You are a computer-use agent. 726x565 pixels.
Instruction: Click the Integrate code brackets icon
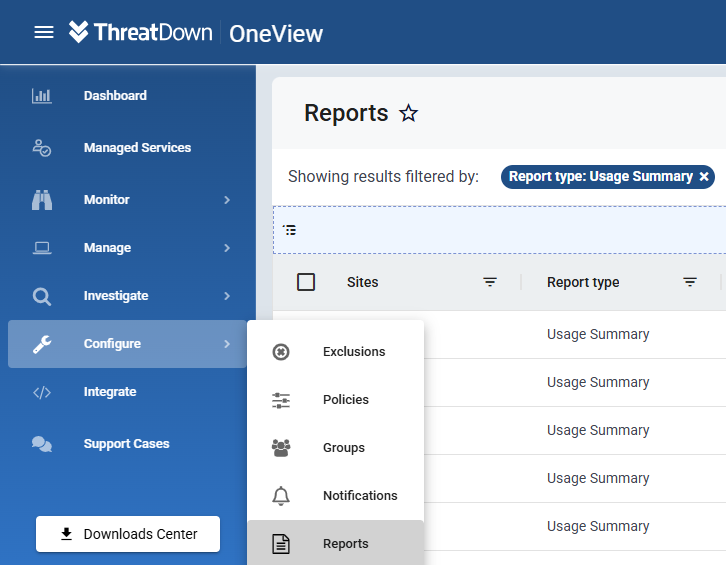pos(42,393)
